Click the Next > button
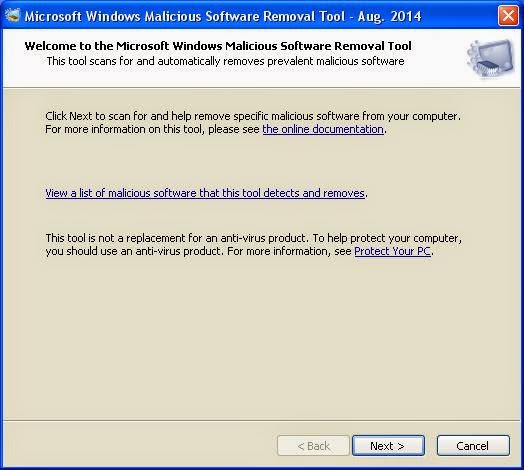The image size is (524, 470). click(x=388, y=446)
